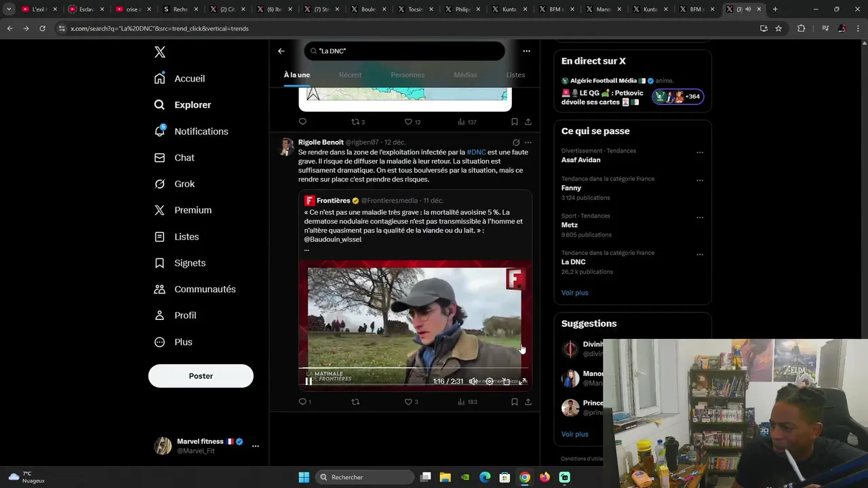This screenshot has width=868, height=488.
Task: Like Rigolle Benoît's post with 3 likes
Action: click(411, 402)
